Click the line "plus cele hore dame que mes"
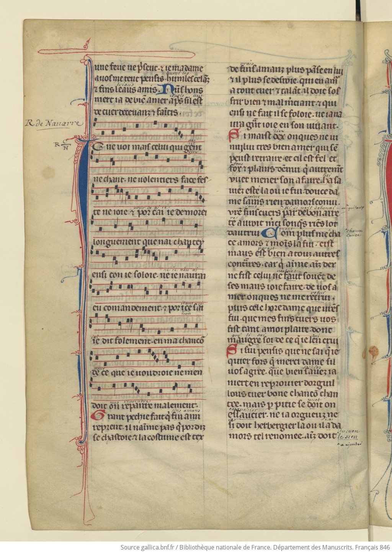The width and height of the screenshot is (392, 553). click(284, 308)
